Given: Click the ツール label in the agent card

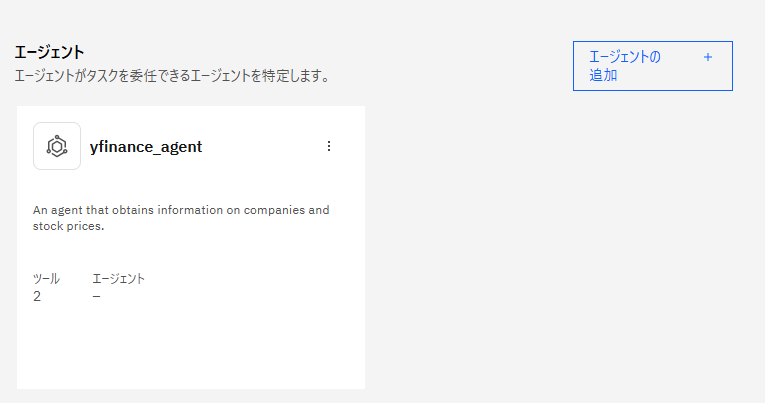Looking at the screenshot, I should [x=46, y=279].
